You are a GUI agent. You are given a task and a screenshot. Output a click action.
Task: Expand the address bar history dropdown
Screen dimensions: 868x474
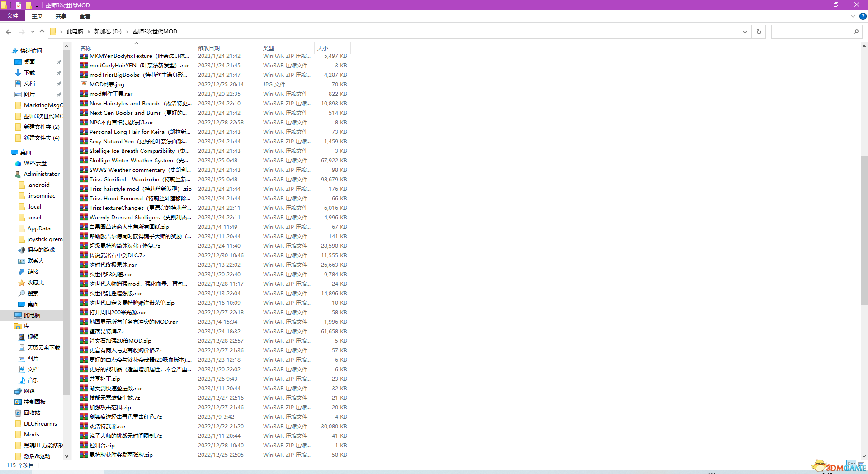(x=745, y=32)
